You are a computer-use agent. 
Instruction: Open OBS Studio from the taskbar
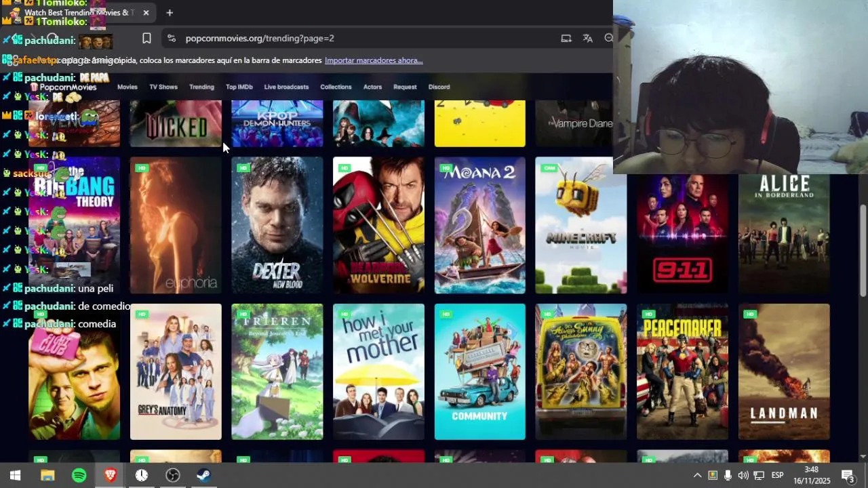coord(173,475)
